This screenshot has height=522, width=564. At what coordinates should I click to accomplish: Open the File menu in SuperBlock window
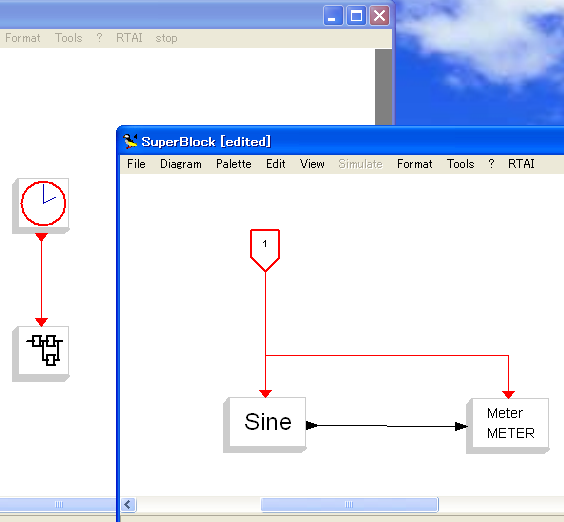click(136, 164)
